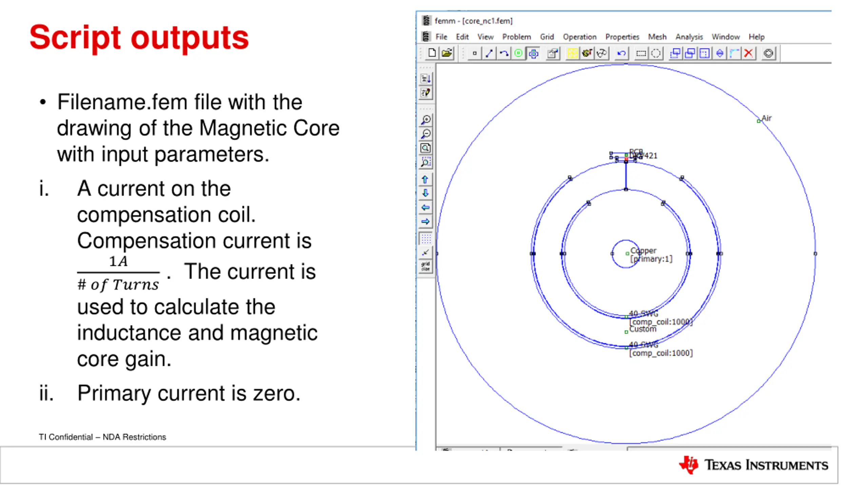
Task: Open the Analysis menu
Action: [689, 37]
